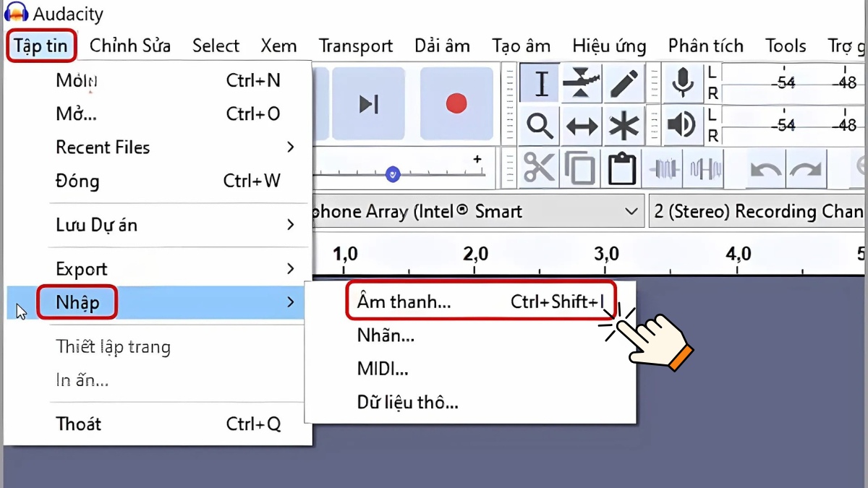This screenshot has height=488, width=868.
Task: Select the Zoom magnifier tool
Action: pyautogui.click(x=541, y=125)
